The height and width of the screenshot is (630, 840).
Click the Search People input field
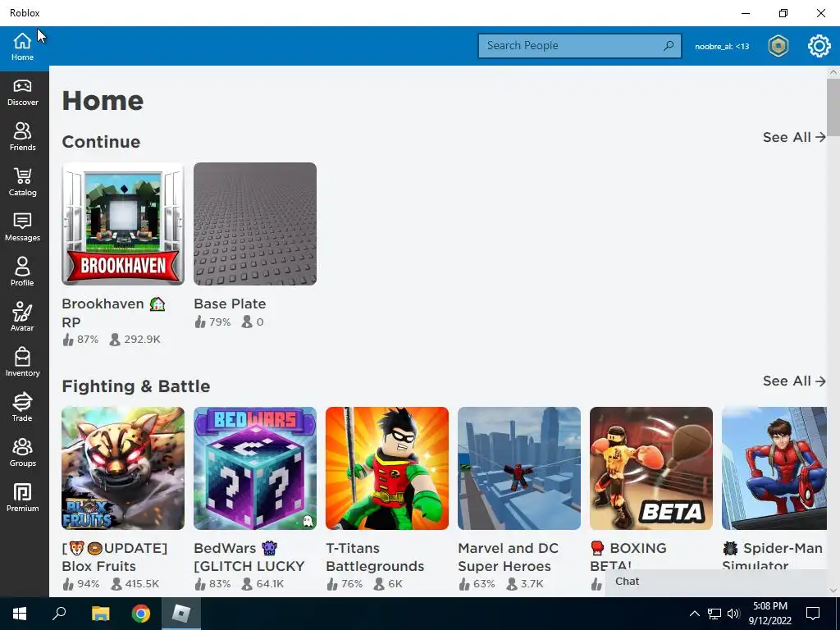coord(580,46)
